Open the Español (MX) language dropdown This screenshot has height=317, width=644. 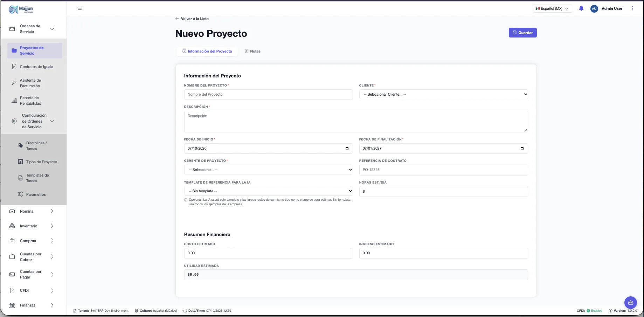pyautogui.click(x=552, y=8)
